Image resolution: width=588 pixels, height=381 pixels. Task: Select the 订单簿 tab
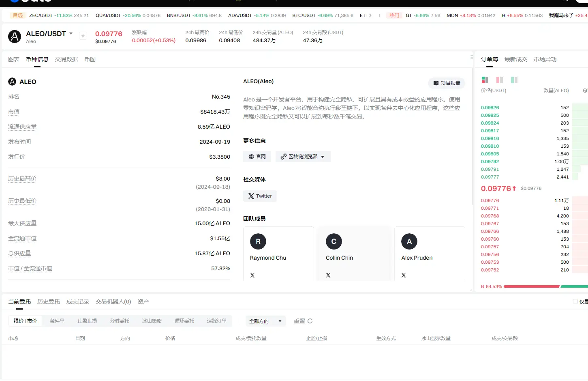pyautogui.click(x=490, y=59)
